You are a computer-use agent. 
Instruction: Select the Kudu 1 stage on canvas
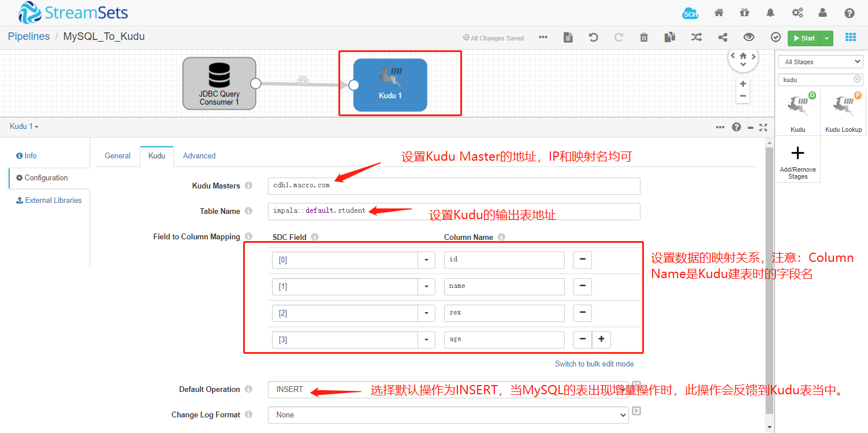390,85
